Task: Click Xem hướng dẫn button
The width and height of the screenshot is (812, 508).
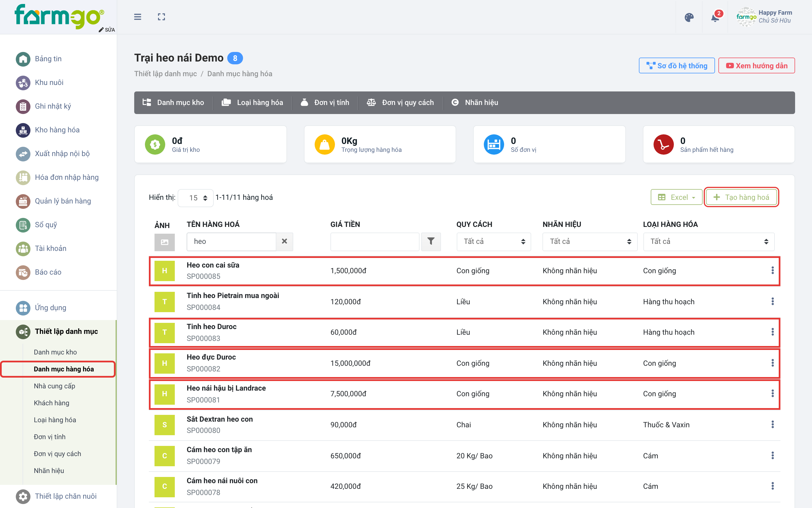Action: click(756, 65)
